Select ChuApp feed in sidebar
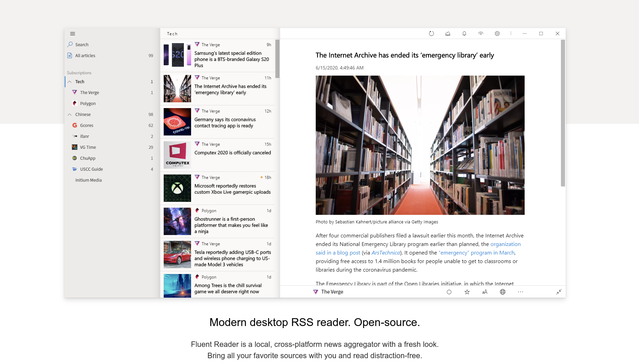 click(x=112, y=158)
